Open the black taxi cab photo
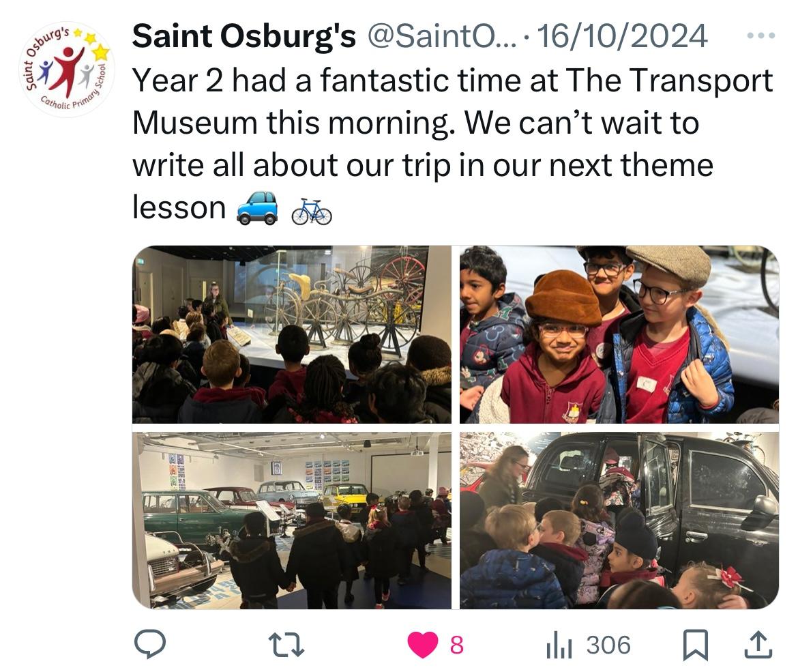Screen dimensions: 798x672 pos(619,521)
